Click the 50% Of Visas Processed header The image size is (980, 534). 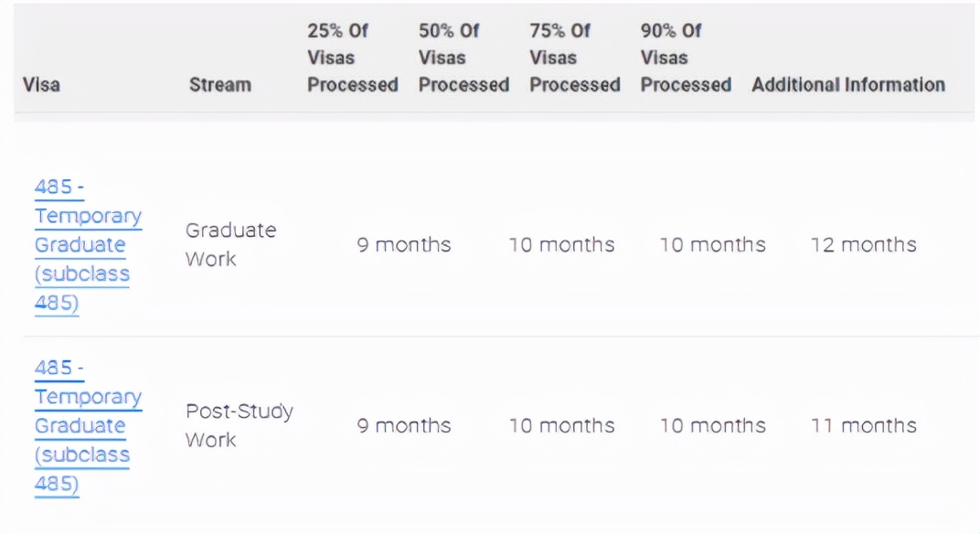(463, 58)
